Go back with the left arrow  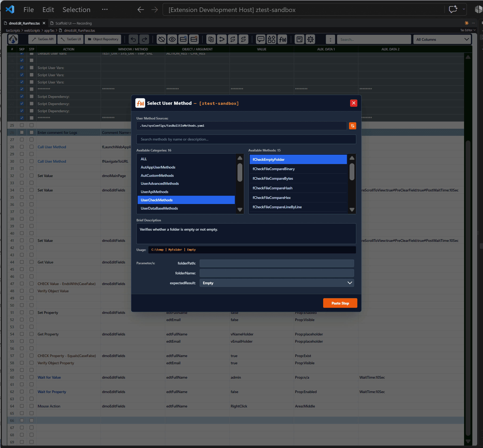(x=141, y=10)
